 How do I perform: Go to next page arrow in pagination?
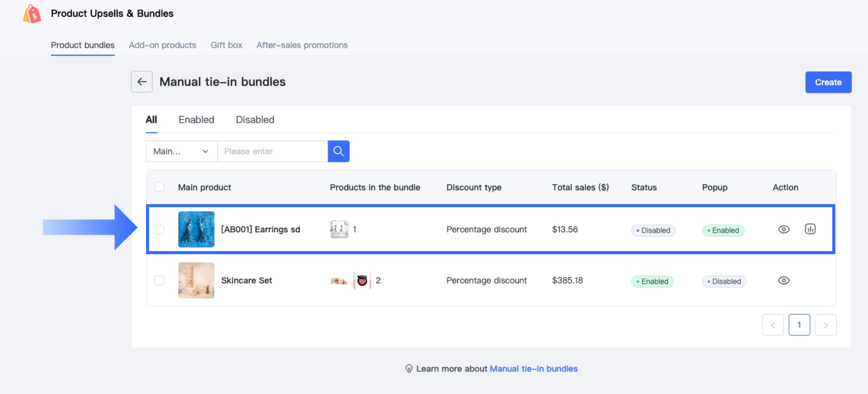coord(826,325)
